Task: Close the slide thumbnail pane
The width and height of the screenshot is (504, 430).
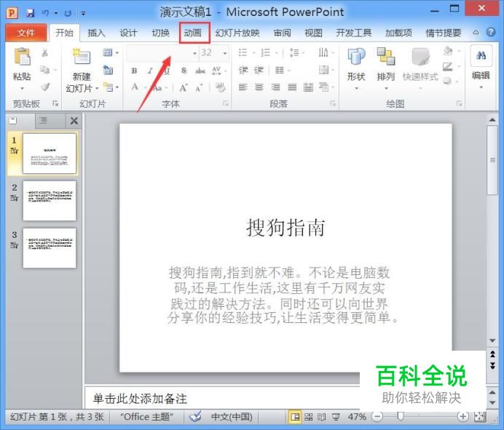Action: pos(74,121)
